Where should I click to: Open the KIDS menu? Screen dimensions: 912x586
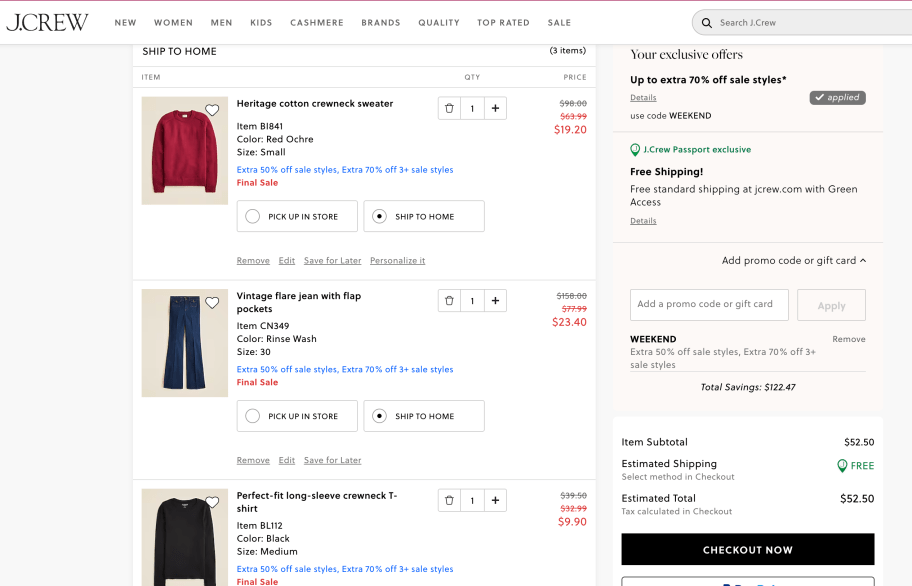[x=261, y=23]
